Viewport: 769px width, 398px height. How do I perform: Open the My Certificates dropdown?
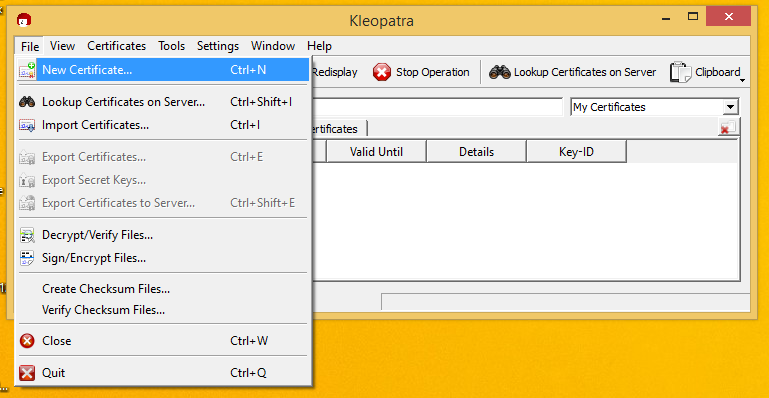point(654,107)
